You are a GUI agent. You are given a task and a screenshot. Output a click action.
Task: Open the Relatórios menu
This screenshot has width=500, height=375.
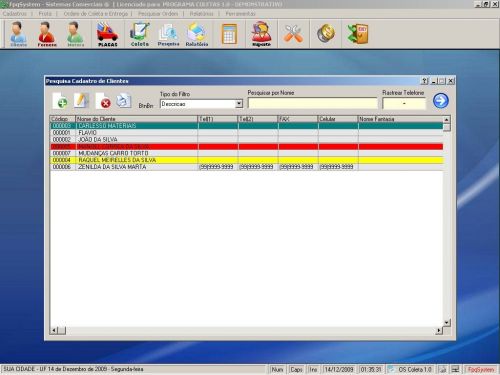(x=201, y=14)
